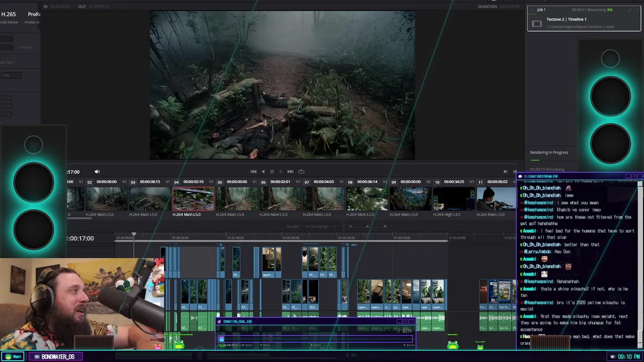Select Job 1 in the render queue

(584, 18)
